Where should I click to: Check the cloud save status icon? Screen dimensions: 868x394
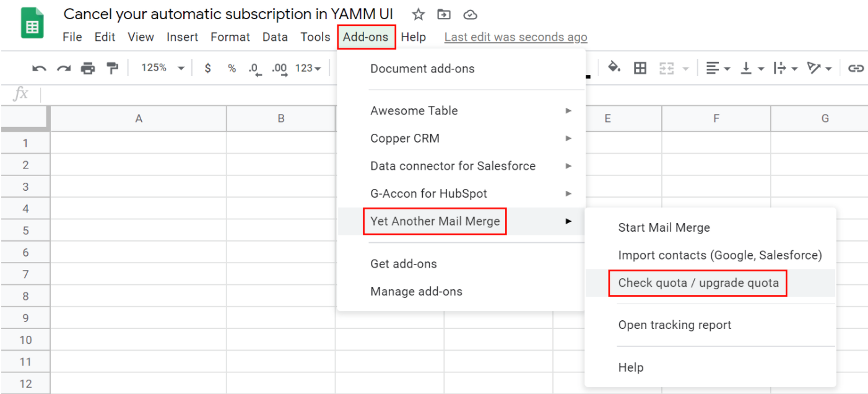[471, 14]
